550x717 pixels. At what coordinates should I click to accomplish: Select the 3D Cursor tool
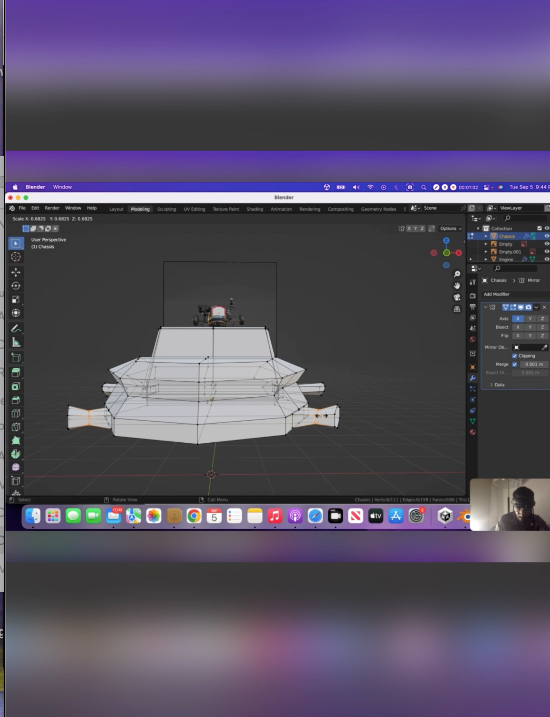click(16, 257)
